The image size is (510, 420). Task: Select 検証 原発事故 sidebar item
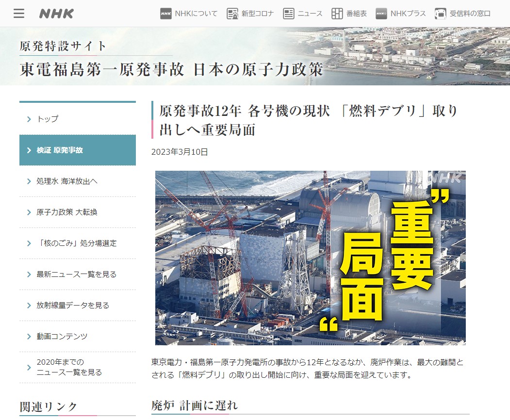click(x=78, y=150)
